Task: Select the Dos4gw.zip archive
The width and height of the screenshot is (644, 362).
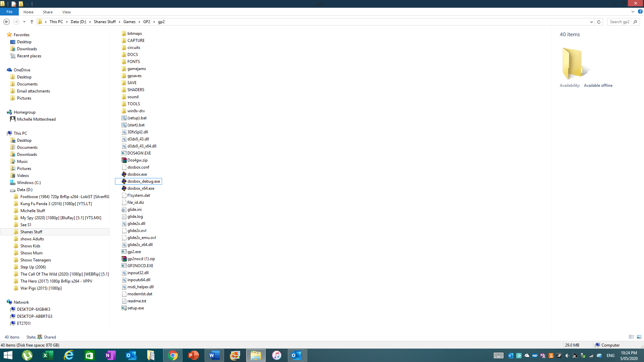Action: pos(137,160)
